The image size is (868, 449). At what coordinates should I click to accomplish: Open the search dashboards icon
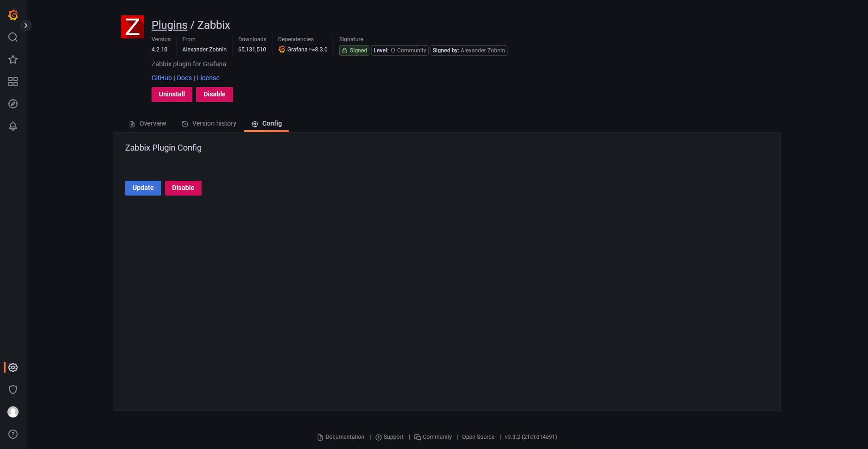13,37
